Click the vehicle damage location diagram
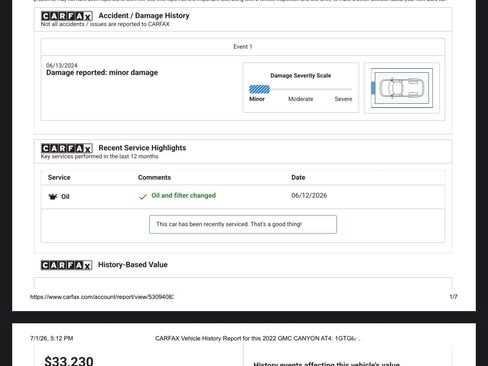Screen dimensions: 488x366 402,88
